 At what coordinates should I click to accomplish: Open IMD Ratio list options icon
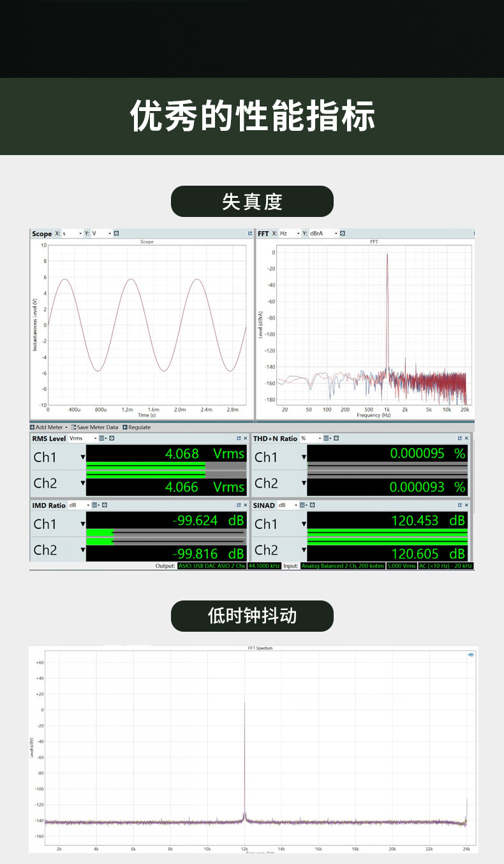[95, 505]
